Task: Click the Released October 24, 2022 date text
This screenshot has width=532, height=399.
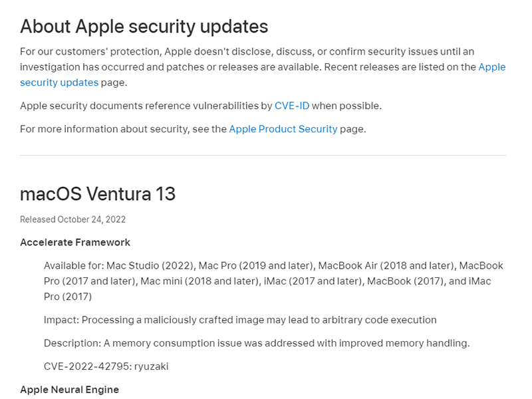Action: click(x=72, y=219)
